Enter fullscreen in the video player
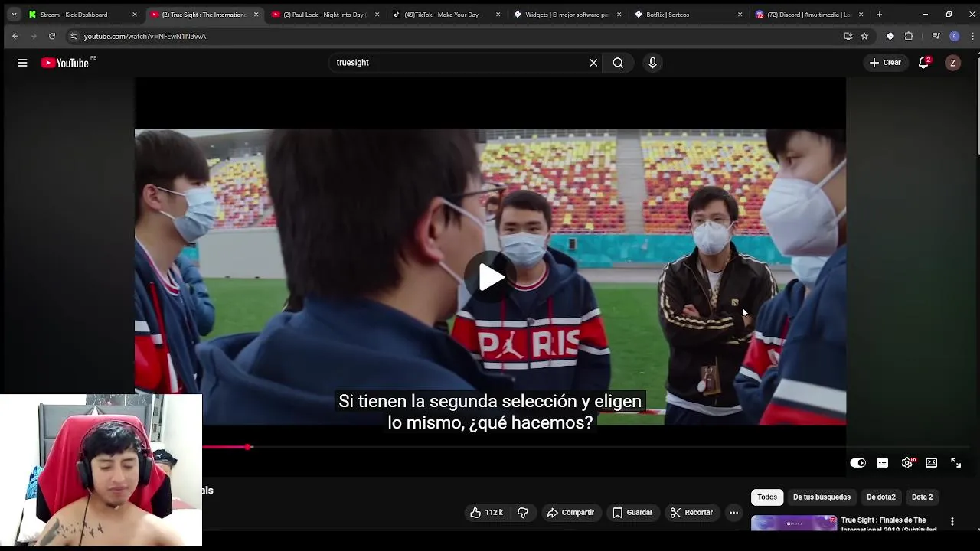 pyautogui.click(x=955, y=462)
